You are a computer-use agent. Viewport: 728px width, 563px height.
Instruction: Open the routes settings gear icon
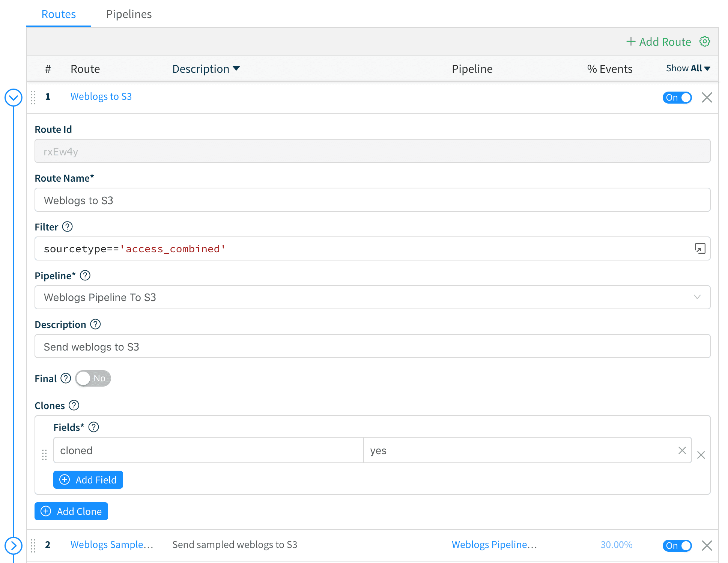(705, 41)
